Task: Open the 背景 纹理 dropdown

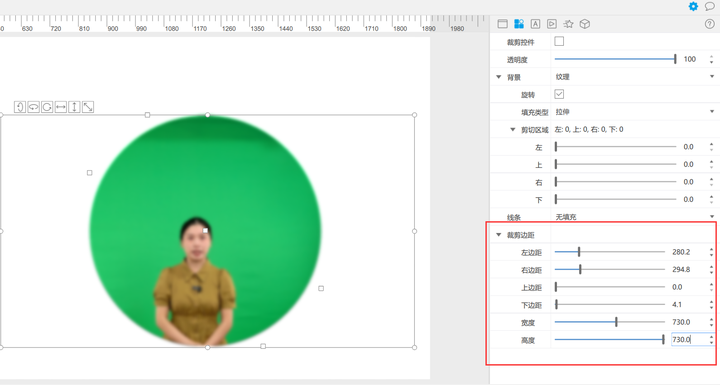Action: [x=635, y=77]
